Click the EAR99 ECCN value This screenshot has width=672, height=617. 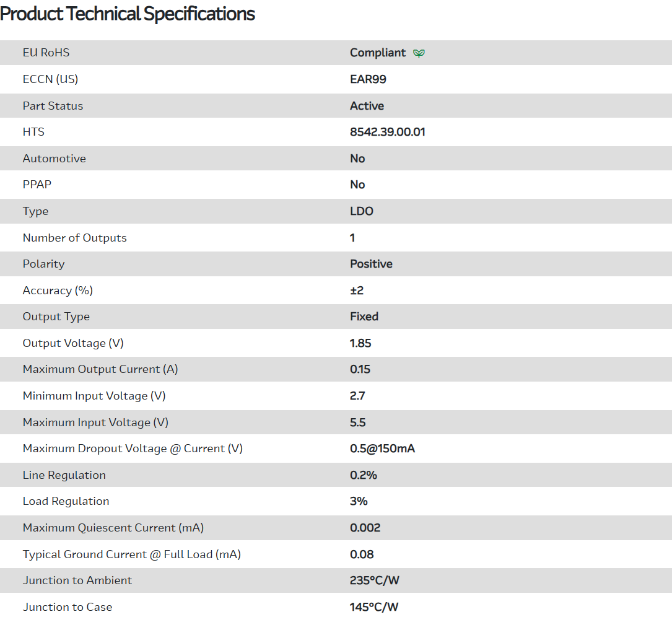368,79
